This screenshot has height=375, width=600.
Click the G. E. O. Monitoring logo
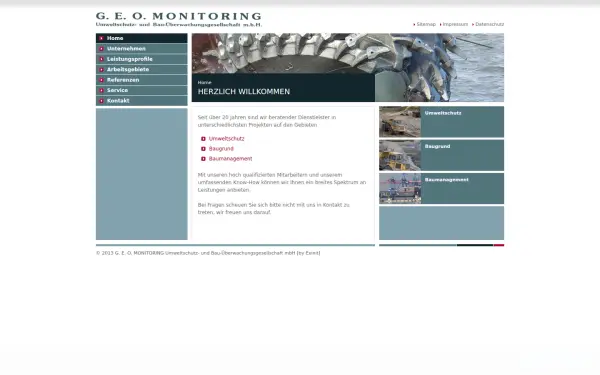(179, 19)
